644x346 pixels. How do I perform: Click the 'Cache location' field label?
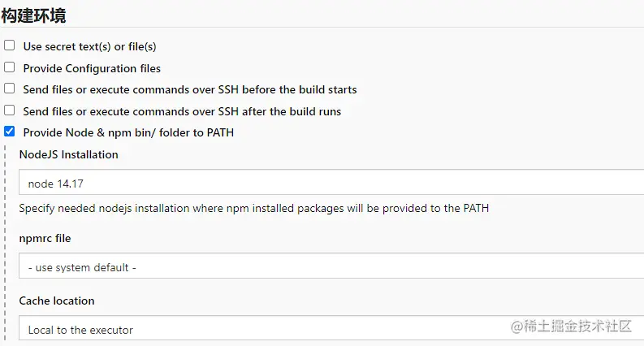57,301
